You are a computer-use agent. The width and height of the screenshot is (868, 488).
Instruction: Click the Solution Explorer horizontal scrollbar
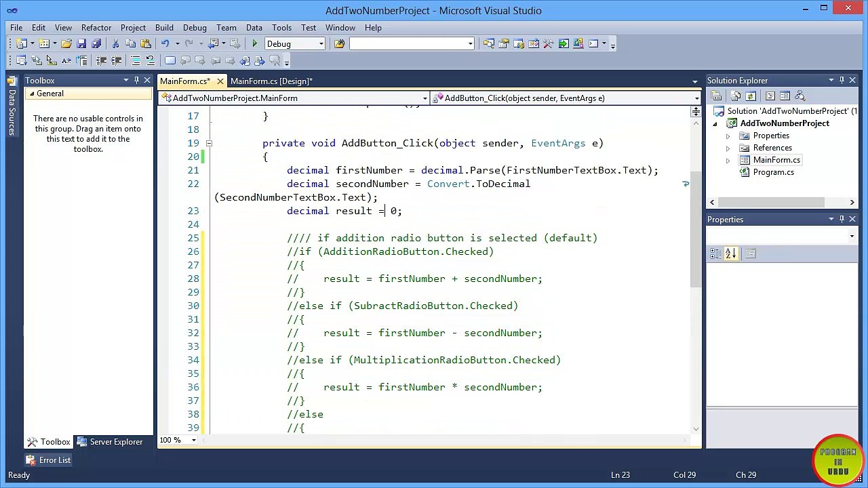coord(772,202)
